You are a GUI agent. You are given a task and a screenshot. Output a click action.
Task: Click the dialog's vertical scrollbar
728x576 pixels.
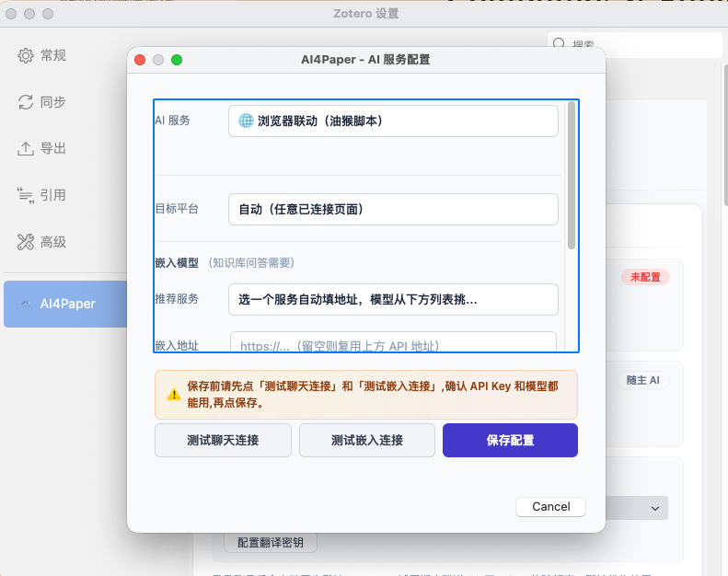pyautogui.click(x=572, y=175)
